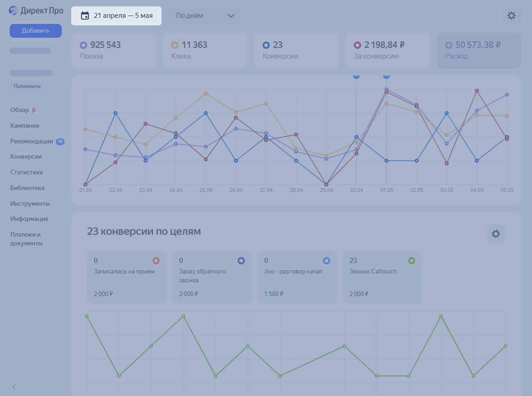Viewport: 532px width, 396px height.
Task: Open Конверсии in sidebar
Action: pyautogui.click(x=26, y=156)
